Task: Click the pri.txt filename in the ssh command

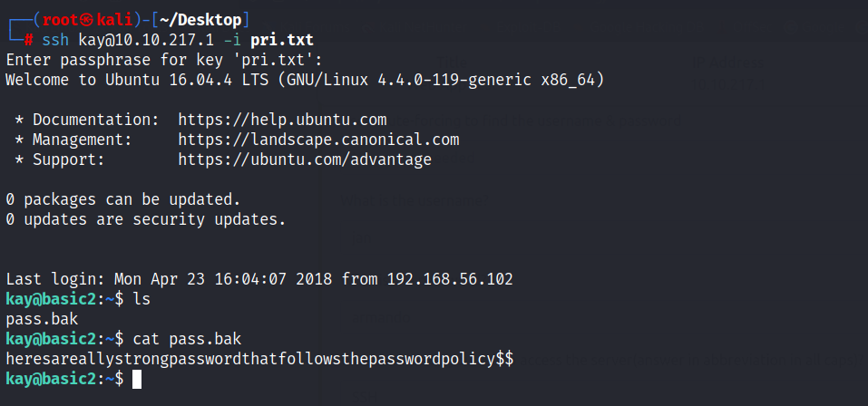Action: [x=282, y=40]
